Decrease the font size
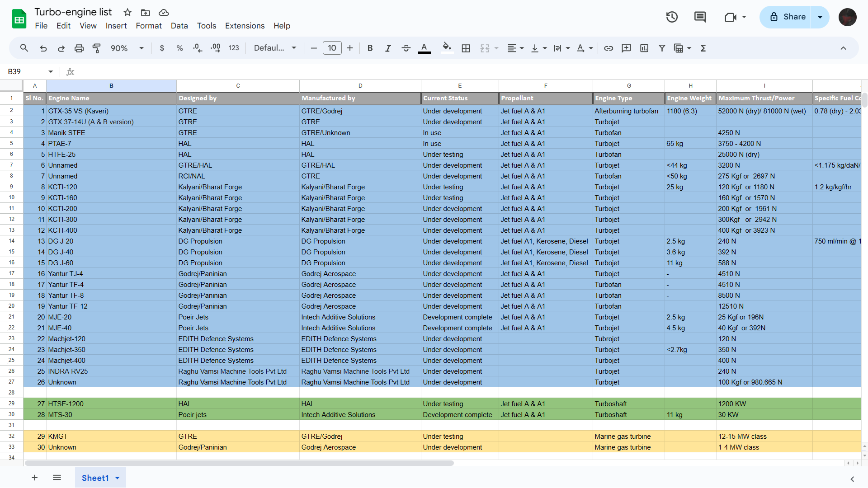The image size is (868, 488). pos(314,48)
